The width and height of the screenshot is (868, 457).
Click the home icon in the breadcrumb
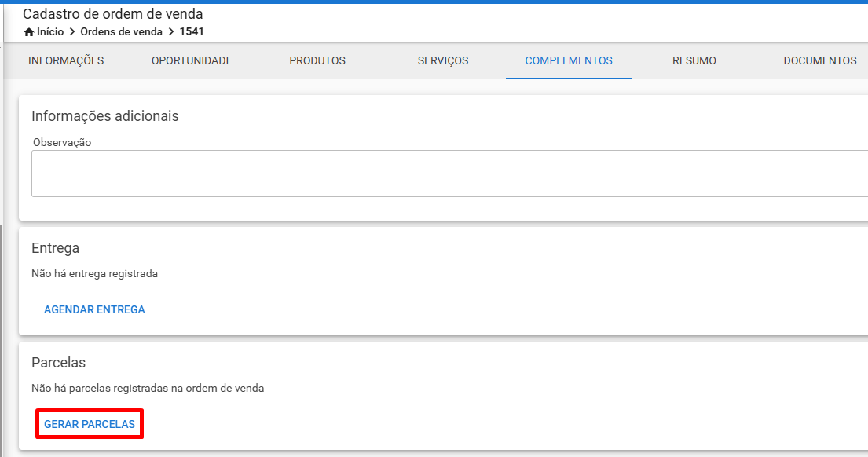tap(29, 32)
